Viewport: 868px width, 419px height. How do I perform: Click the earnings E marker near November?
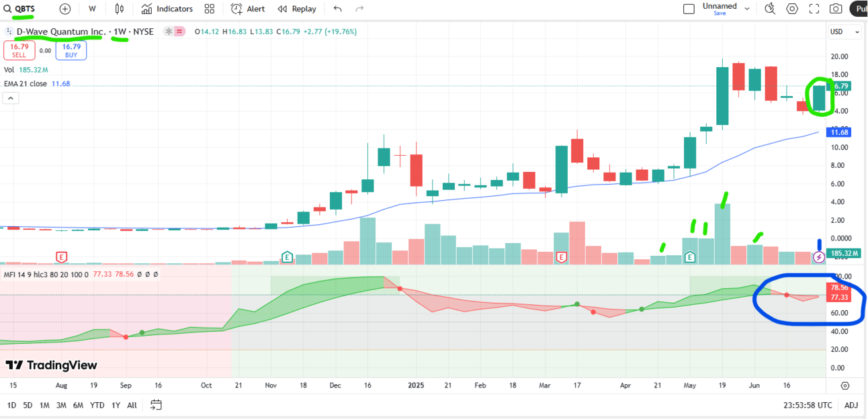point(287,257)
